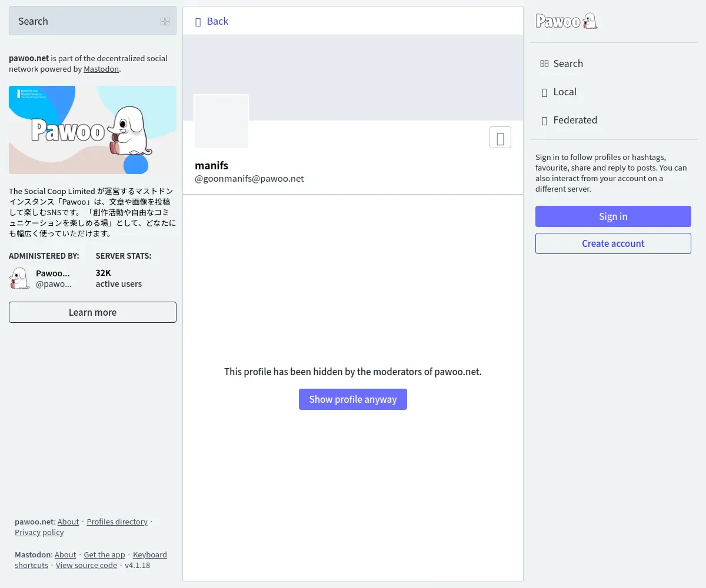The height and width of the screenshot is (588, 706).
Task: Click View source code link
Action: click(x=86, y=565)
